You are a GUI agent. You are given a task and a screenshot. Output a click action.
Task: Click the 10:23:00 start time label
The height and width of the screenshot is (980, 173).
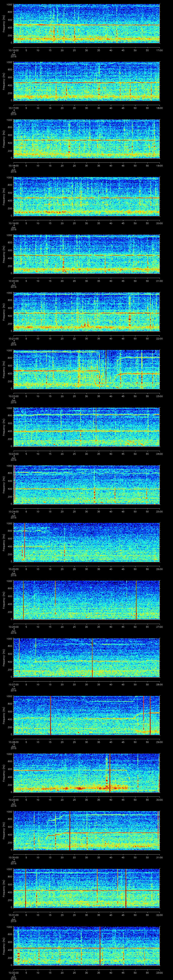tap(13, 454)
